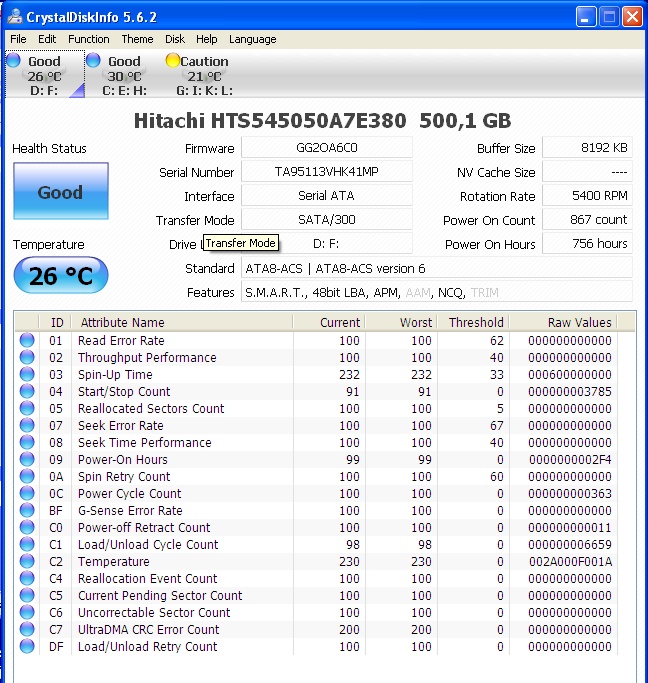Screen dimensions: 648x683
Task: Click blue status orb for Reallocated Sectors Count
Action: 27,408
